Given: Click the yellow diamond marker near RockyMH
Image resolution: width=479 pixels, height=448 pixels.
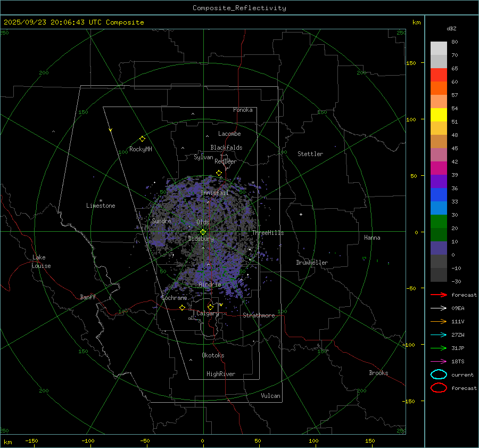Looking at the screenshot, I should tap(142, 139).
